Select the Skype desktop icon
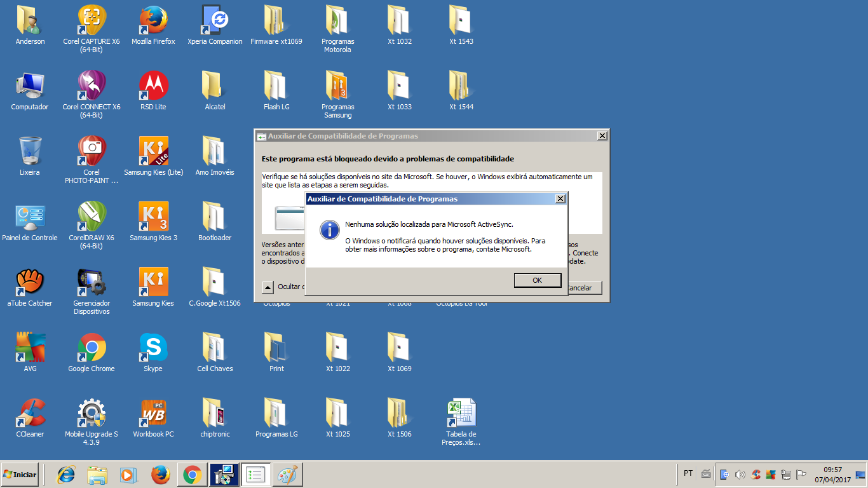The image size is (868, 488). 153,353
